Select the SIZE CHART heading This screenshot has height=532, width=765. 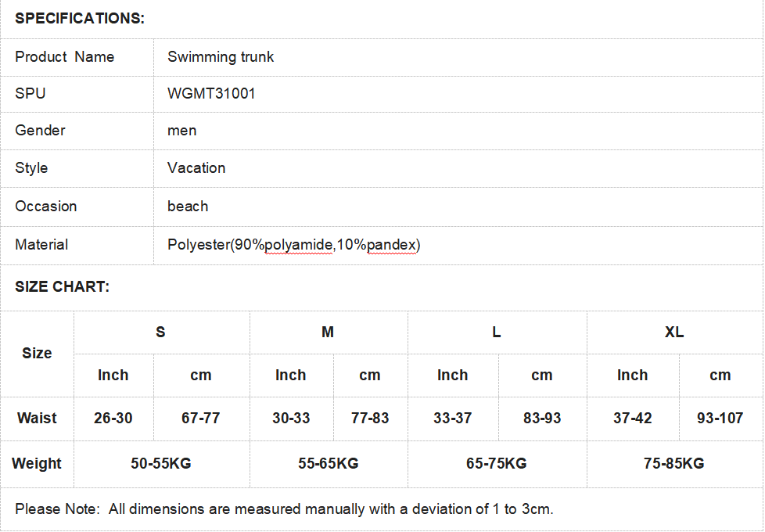(62, 286)
